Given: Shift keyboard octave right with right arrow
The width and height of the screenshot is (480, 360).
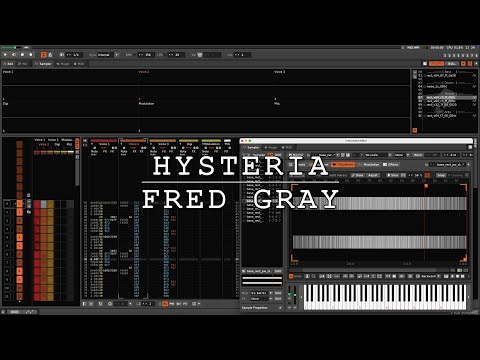Looking at the screenshot, I should 469,297.
